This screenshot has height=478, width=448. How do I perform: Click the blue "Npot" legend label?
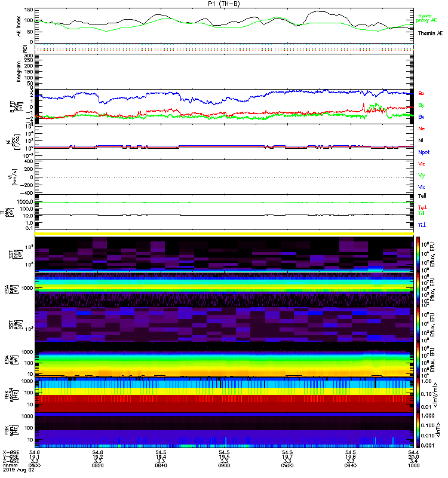coord(424,152)
